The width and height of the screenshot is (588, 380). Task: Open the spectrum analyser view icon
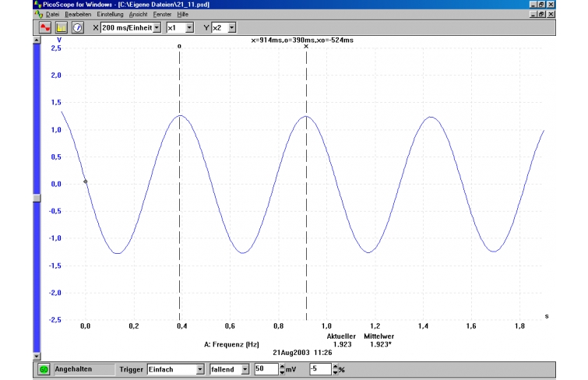pyautogui.click(x=61, y=28)
